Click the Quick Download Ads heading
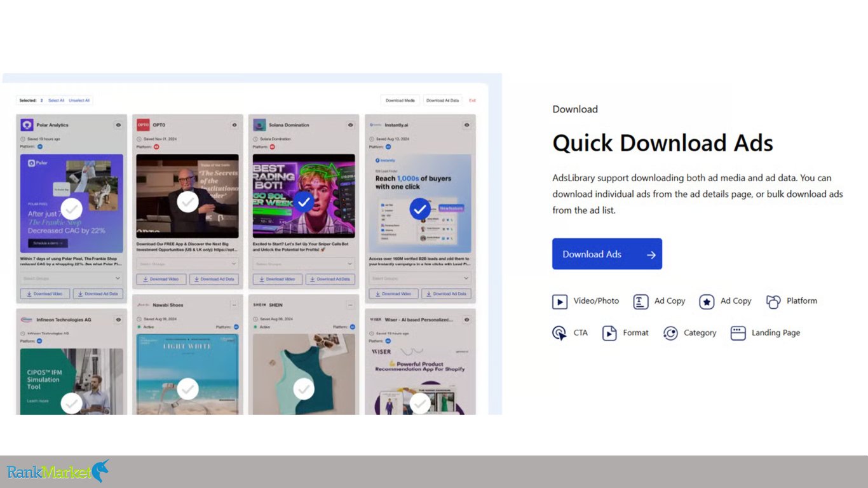 (x=663, y=143)
